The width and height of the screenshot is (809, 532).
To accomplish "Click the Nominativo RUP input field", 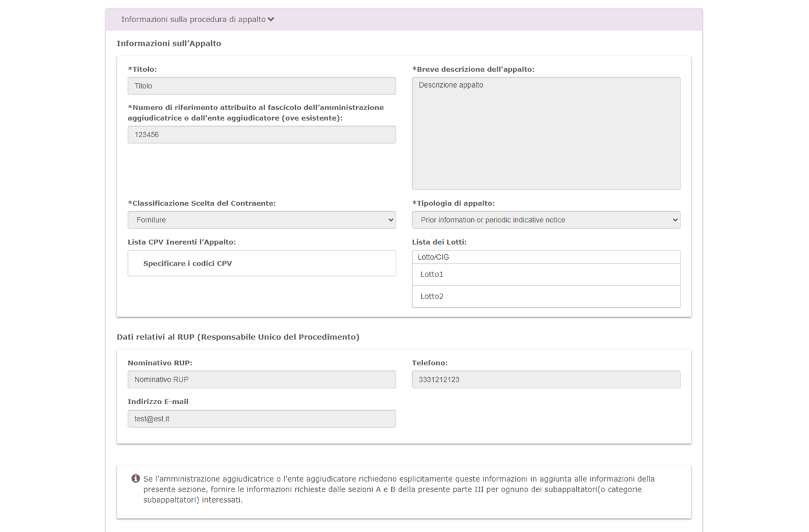I will (261, 379).
